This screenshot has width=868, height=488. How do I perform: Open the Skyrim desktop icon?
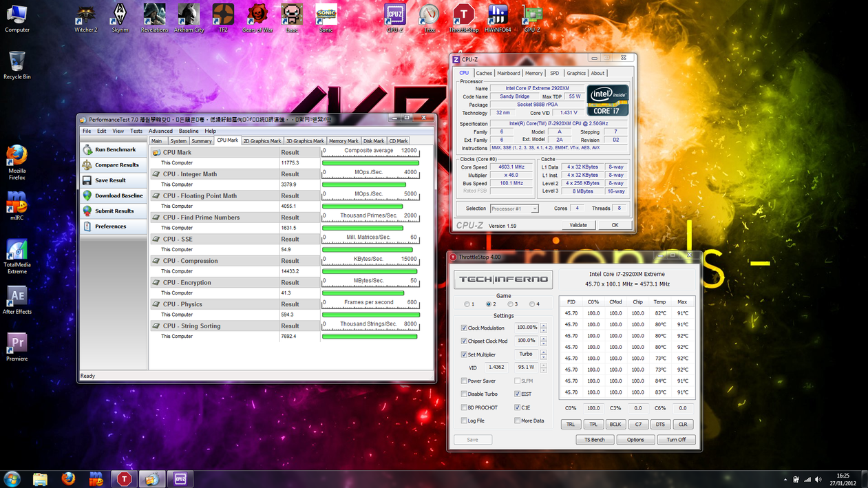[x=120, y=18]
